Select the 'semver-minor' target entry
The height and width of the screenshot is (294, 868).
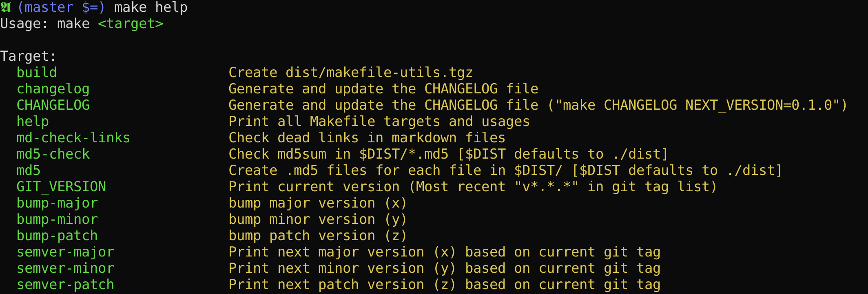[x=65, y=268]
